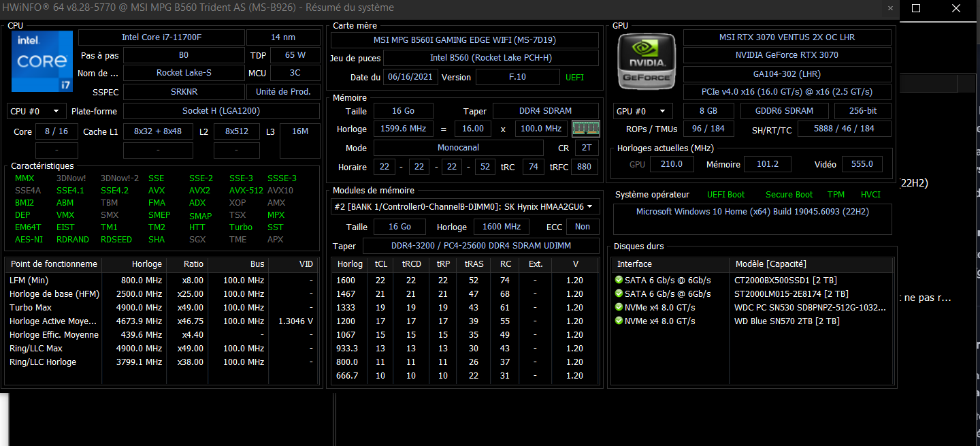Click the MSI RTX 3070 VENTUS 2X OC LHR field
This screenshot has height=446, width=980.
tap(787, 37)
